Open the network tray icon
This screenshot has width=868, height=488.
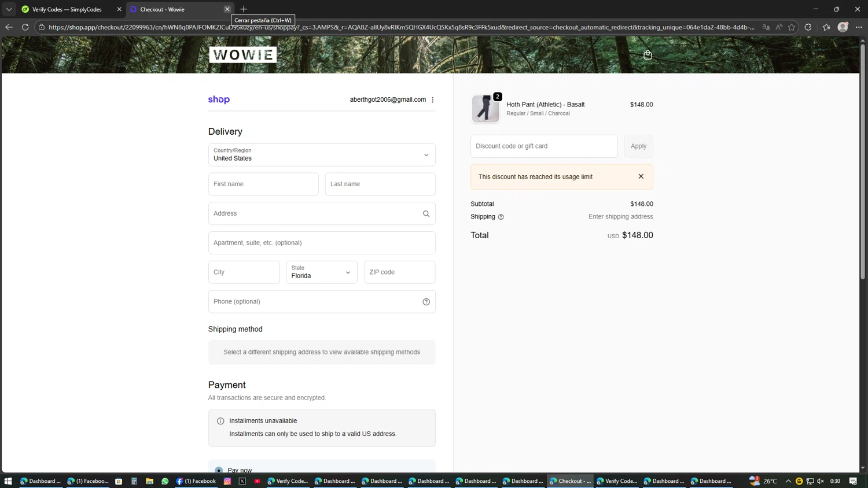(810, 481)
